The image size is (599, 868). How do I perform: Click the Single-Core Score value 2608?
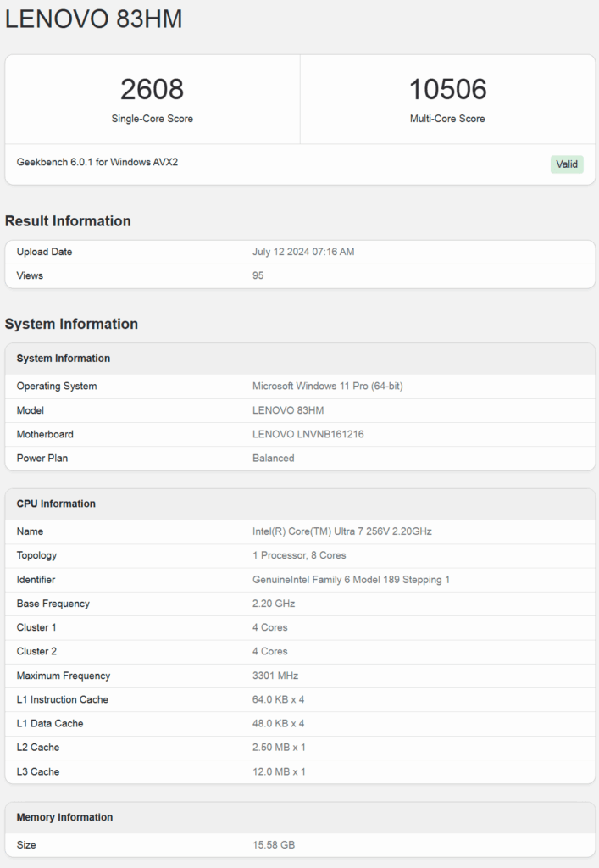(153, 89)
